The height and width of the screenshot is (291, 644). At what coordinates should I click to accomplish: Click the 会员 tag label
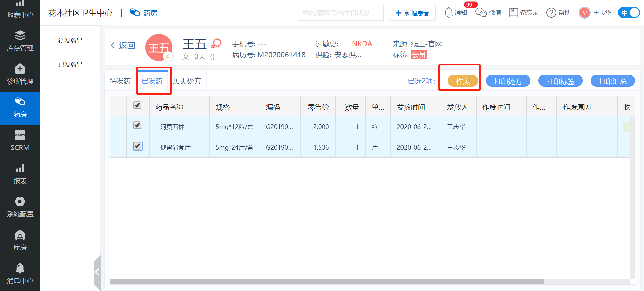pyautogui.click(x=419, y=55)
